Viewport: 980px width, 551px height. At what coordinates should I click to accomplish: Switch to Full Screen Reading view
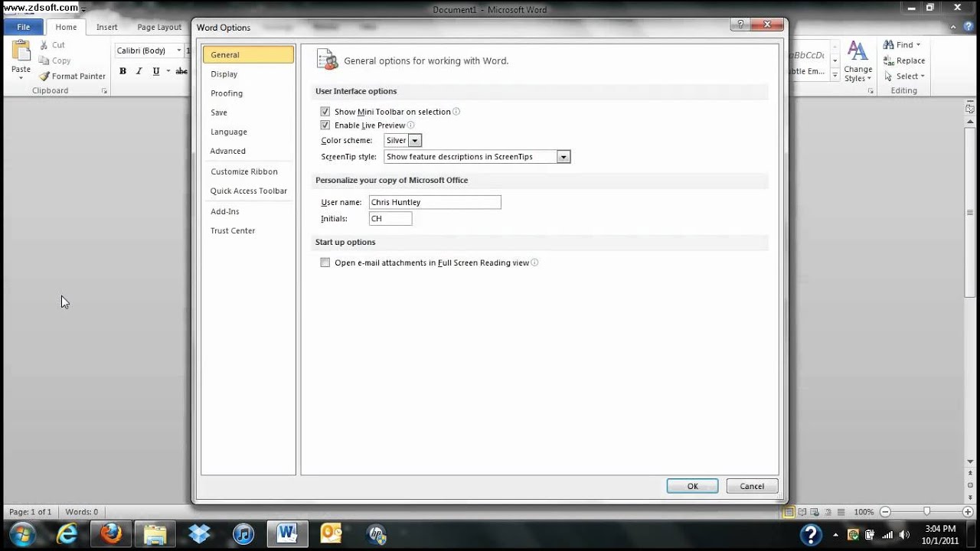point(802,511)
